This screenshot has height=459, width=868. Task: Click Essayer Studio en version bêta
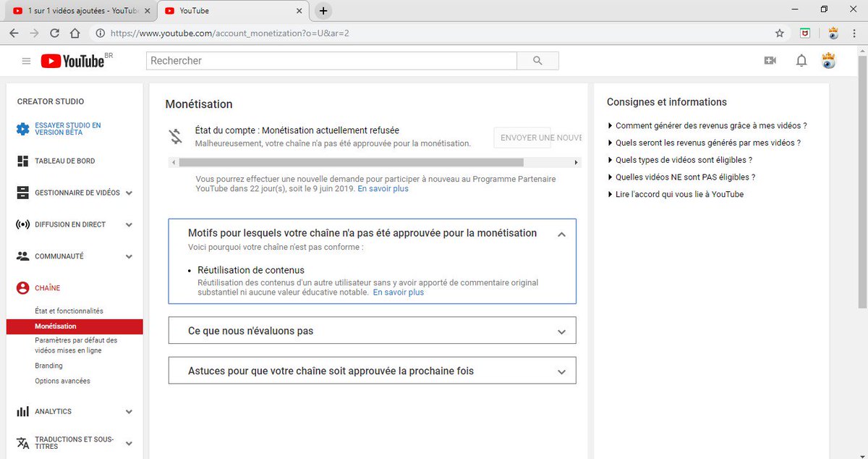pyautogui.click(x=68, y=130)
